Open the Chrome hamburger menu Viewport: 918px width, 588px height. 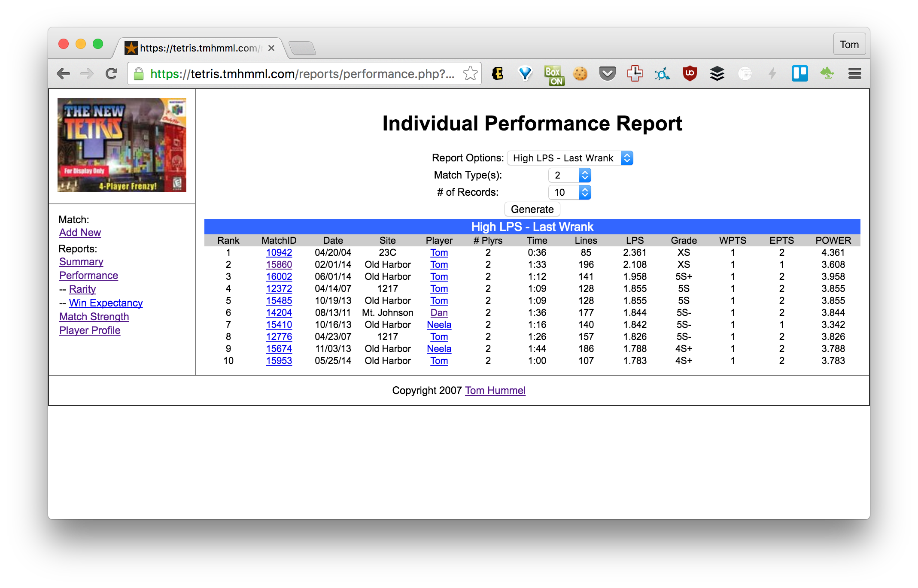(x=854, y=74)
